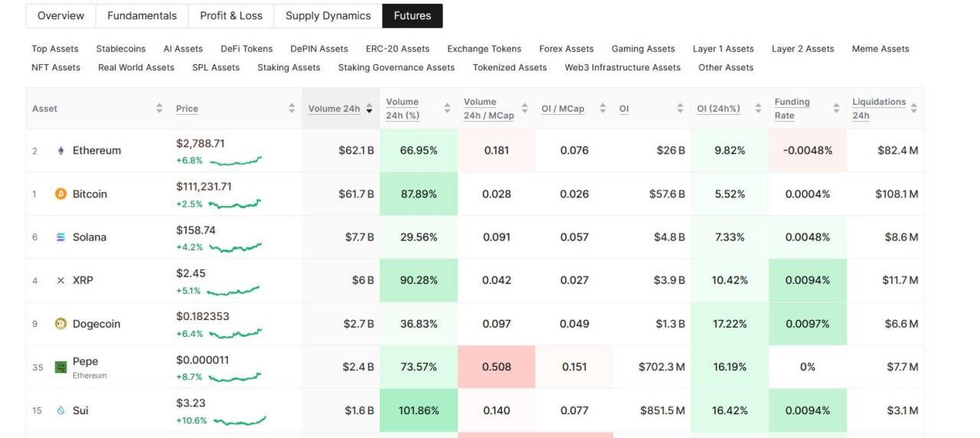Open the Profit & Loss tab
The image size is (980, 438).
tap(231, 15)
